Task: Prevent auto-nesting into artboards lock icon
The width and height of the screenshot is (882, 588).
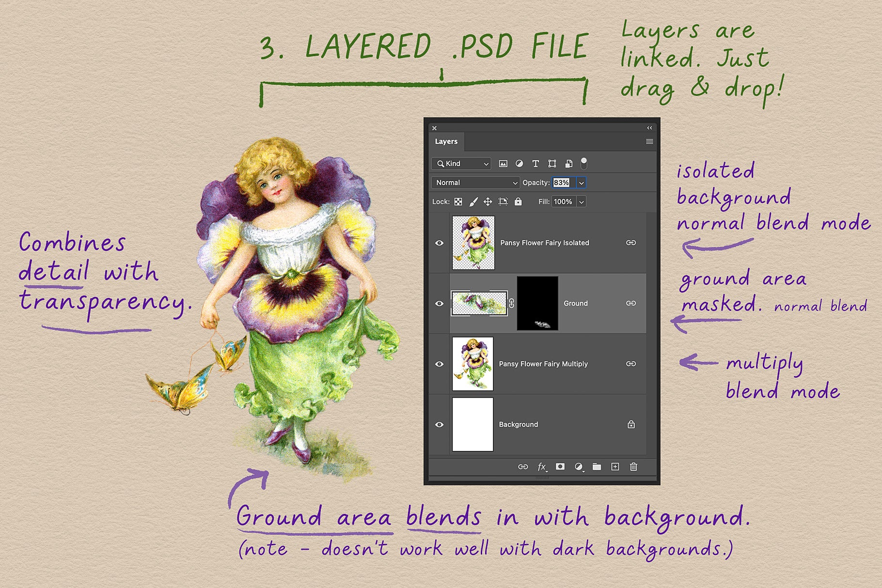Action: coord(503,201)
